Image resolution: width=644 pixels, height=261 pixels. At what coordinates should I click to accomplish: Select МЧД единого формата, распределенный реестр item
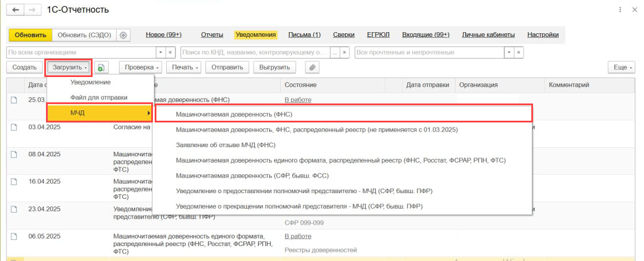[342, 160]
